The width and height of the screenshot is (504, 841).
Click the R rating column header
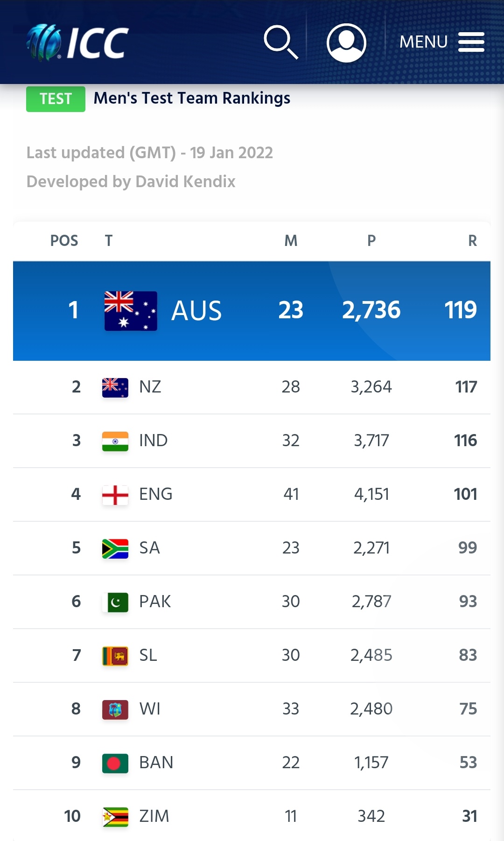[472, 241]
